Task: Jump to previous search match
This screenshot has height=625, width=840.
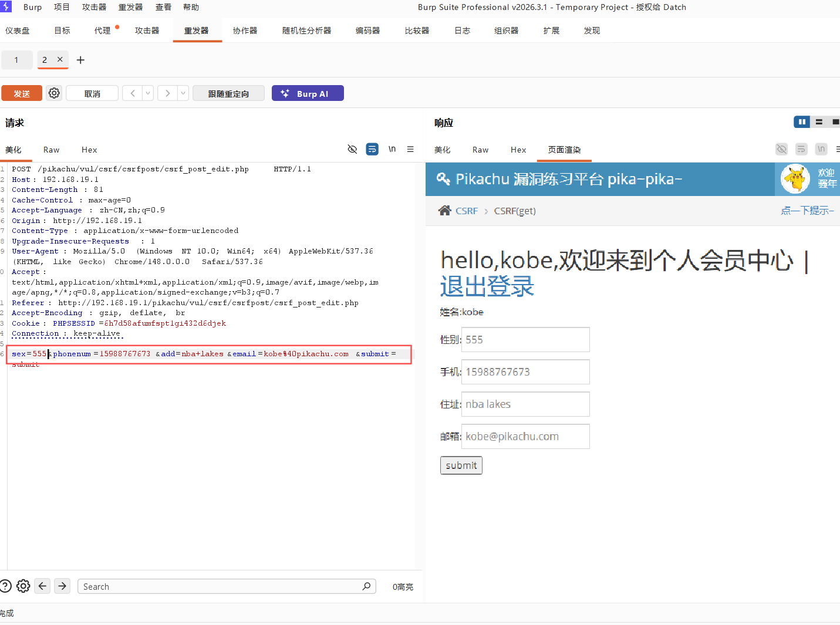Action: click(x=42, y=586)
